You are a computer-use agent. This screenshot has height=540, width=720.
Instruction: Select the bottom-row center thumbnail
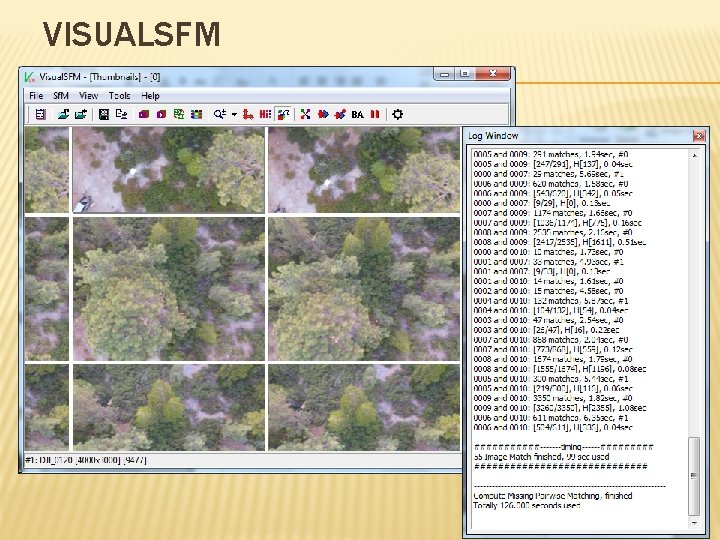tap(169, 407)
